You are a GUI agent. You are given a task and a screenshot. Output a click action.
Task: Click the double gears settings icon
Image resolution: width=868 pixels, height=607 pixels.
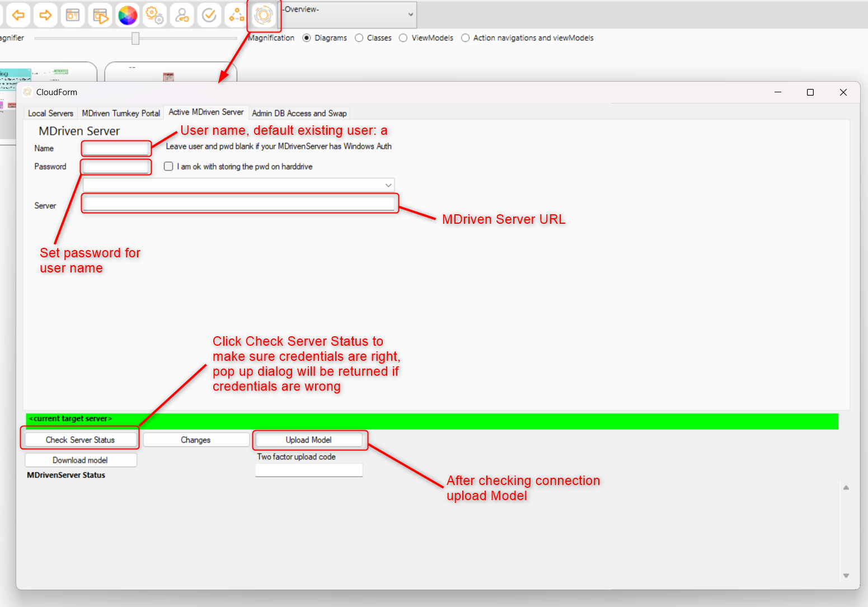click(154, 15)
